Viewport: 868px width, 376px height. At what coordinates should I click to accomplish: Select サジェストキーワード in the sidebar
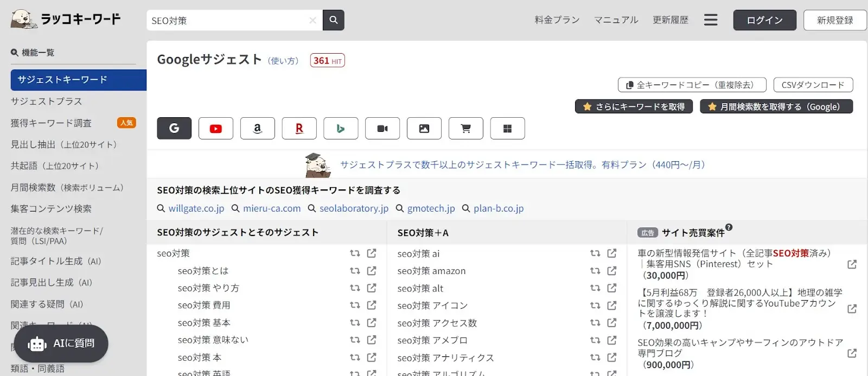(x=79, y=80)
